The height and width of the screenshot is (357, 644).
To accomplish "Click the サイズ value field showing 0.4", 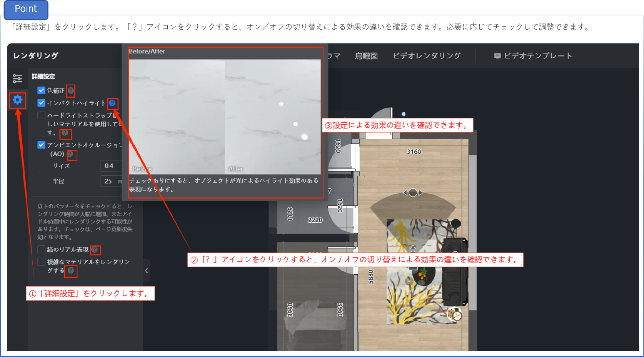I will coord(111,166).
